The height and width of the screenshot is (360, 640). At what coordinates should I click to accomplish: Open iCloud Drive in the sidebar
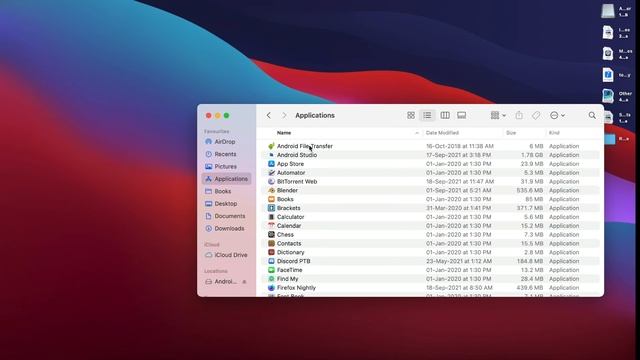point(227,255)
